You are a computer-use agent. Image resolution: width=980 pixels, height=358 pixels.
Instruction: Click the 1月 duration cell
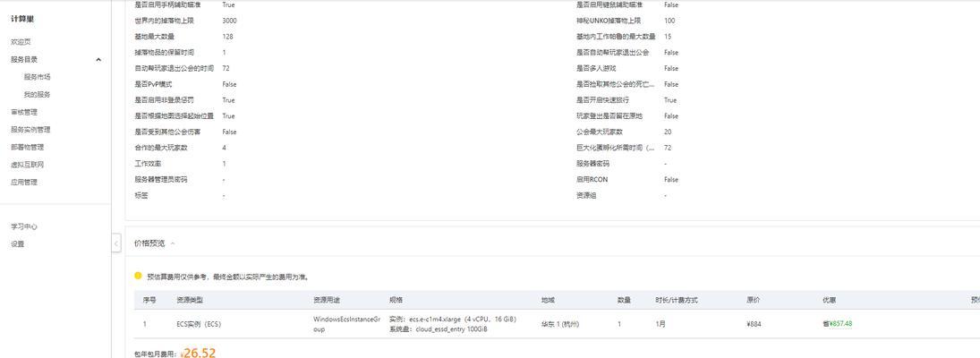point(660,324)
